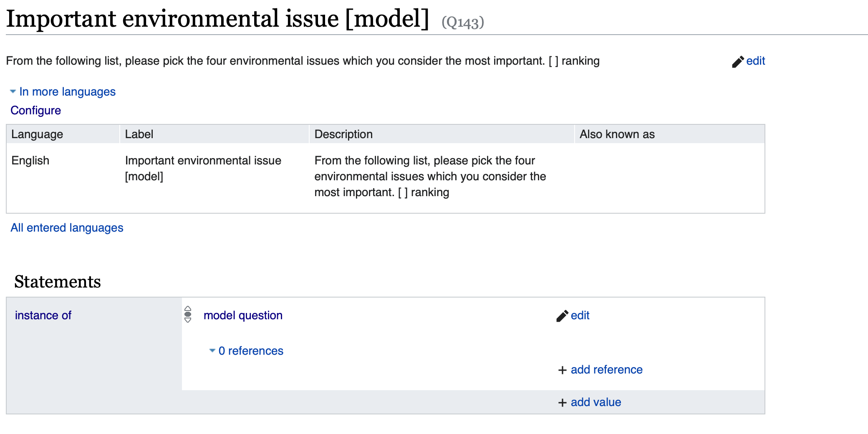Screen dimensions: 868x434
Task: Click the pencil edit icon beside the item description
Action: (737, 62)
